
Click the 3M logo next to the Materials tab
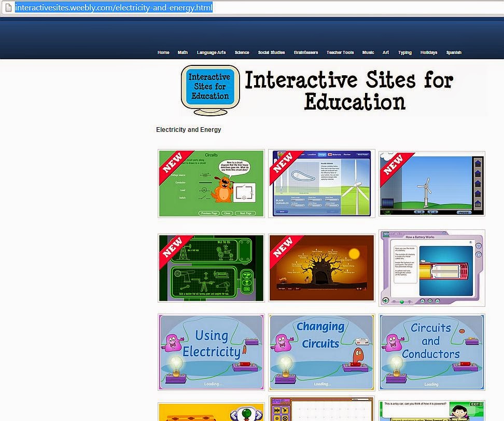click(329, 154)
